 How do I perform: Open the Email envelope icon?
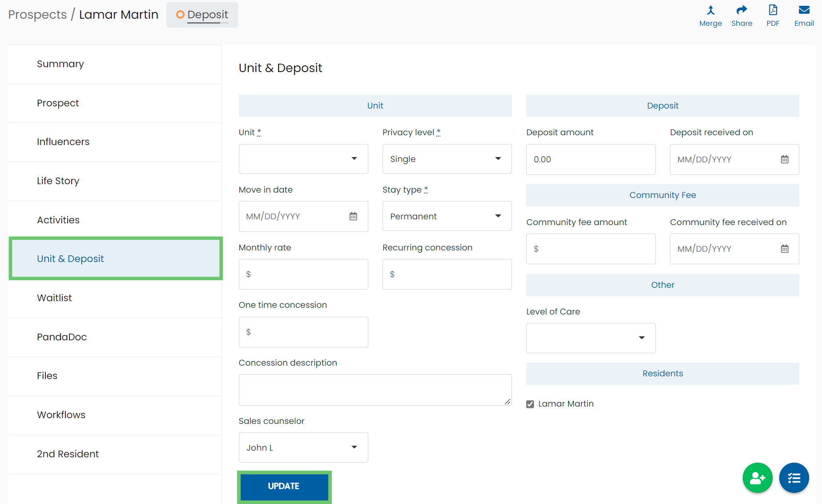[x=804, y=10]
